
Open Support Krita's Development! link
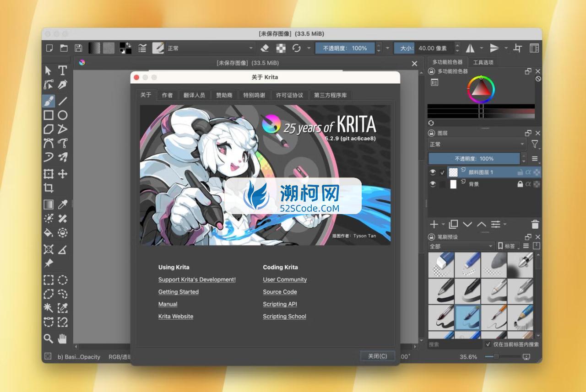197,279
